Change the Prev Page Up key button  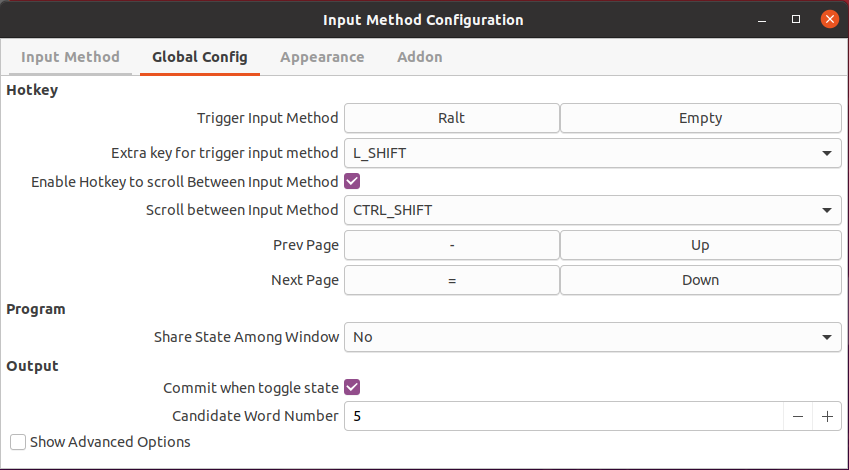[x=701, y=245]
